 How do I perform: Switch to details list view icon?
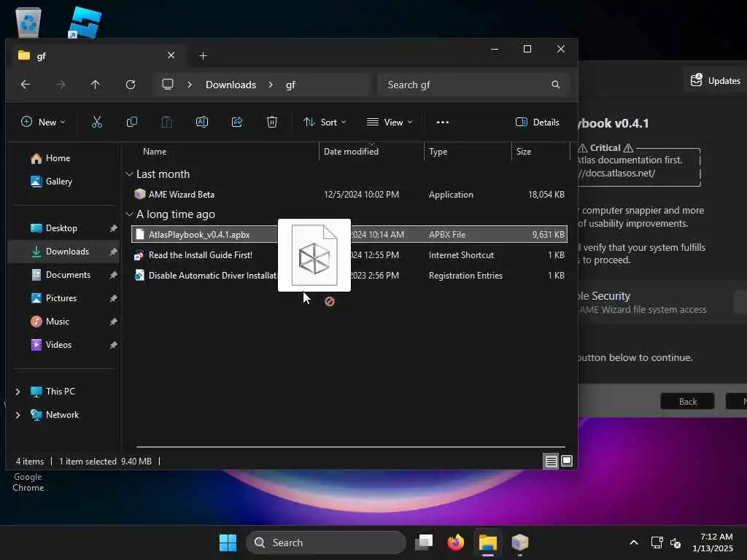551,461
